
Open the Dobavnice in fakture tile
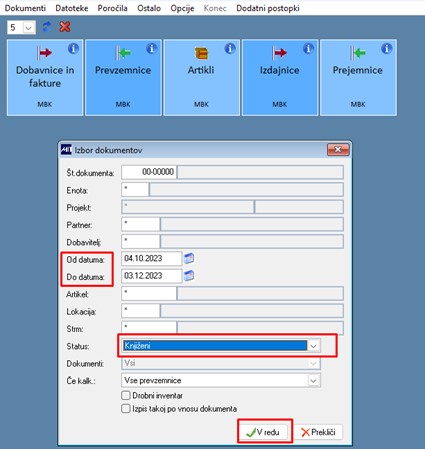(x=45, y=78)
